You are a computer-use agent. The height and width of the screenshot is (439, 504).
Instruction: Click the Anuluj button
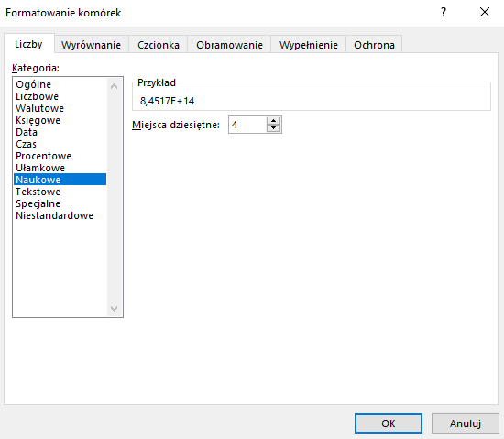click(x=466, y=423)
